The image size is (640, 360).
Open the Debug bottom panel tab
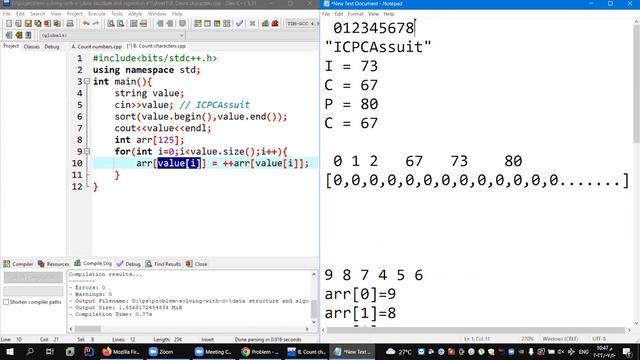tap(129, 264)
